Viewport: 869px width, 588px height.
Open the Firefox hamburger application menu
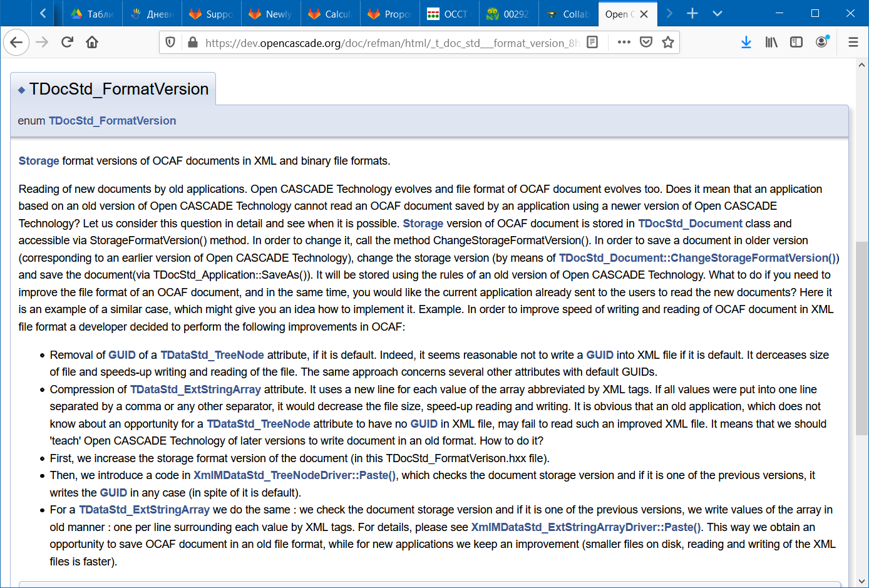[853, 43]
